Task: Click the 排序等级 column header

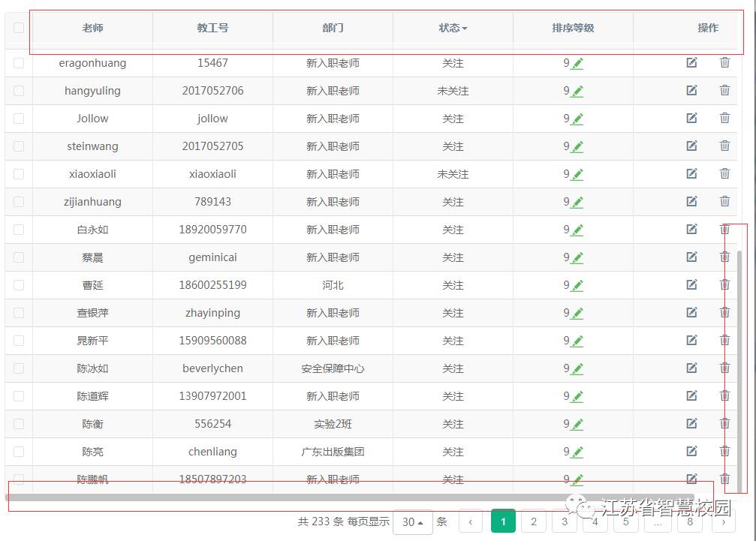Action: pyautogui.click(x=574, y=28)
